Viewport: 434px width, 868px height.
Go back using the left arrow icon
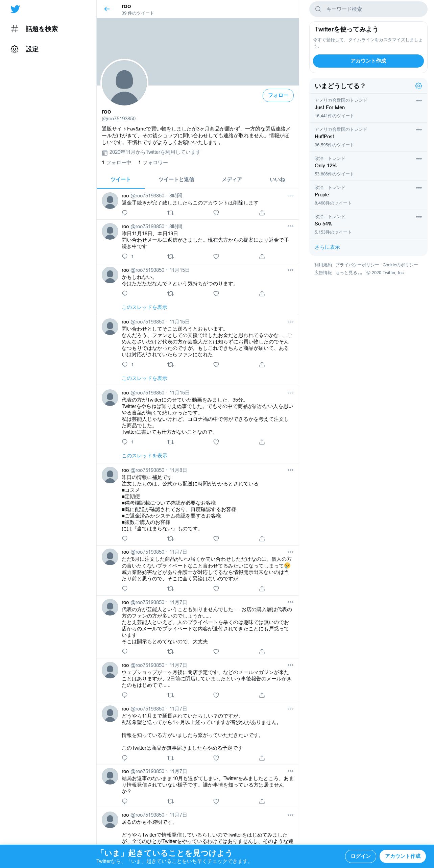[107, 9]
